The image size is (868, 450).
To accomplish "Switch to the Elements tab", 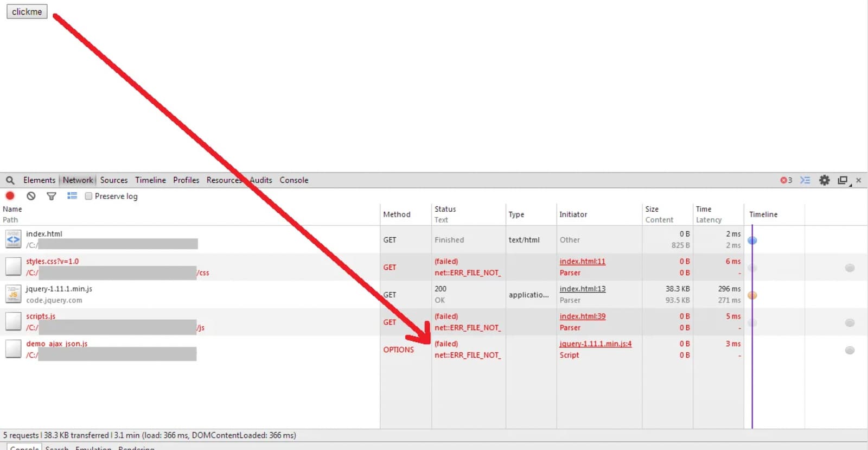I will click(x=39, y=180).
